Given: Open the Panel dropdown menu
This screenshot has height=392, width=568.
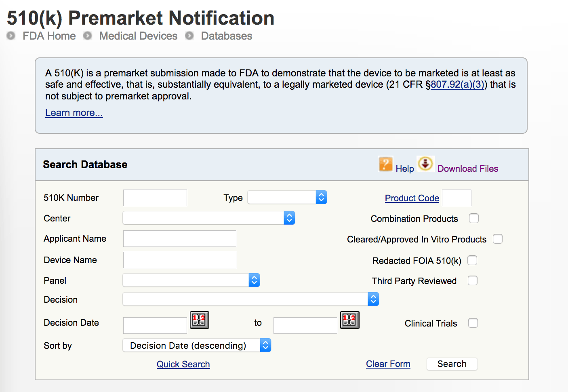Looking at the screenshot, I should tap(191, 280).
